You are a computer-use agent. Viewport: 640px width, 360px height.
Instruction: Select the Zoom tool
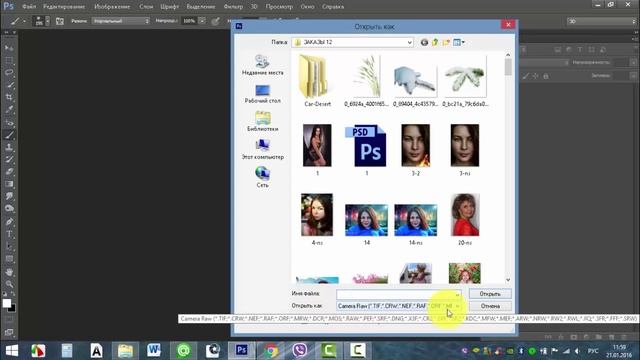pyautogui.click(x=9, y=284)
